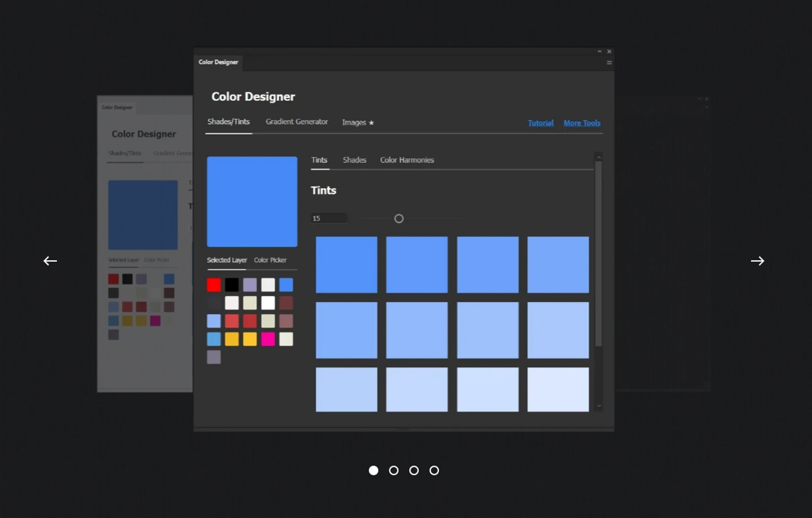Select the Selected Layer tab
Viewport: 812px width, 518px height.
point(227,260)
